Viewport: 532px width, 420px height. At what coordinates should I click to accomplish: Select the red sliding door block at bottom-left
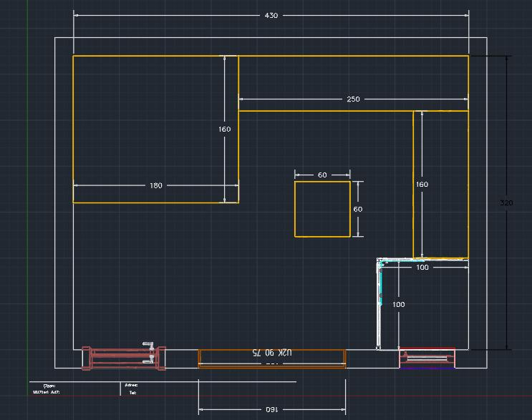point(122,358)
